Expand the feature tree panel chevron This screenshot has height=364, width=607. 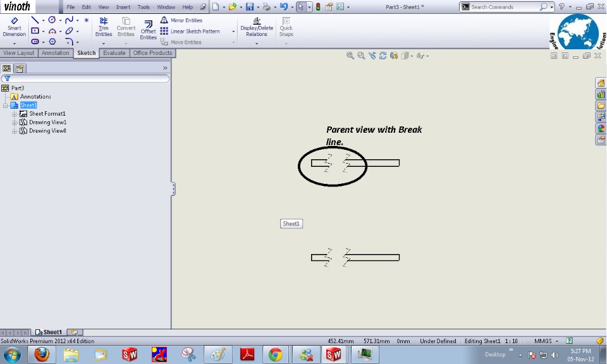(165, 68)
